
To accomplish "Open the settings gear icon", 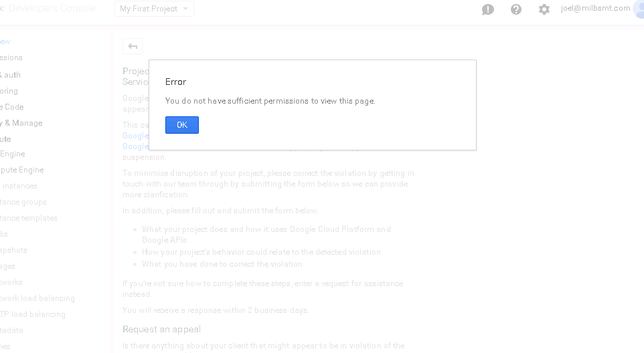I will pyautogui.click(x=544, y=9).
